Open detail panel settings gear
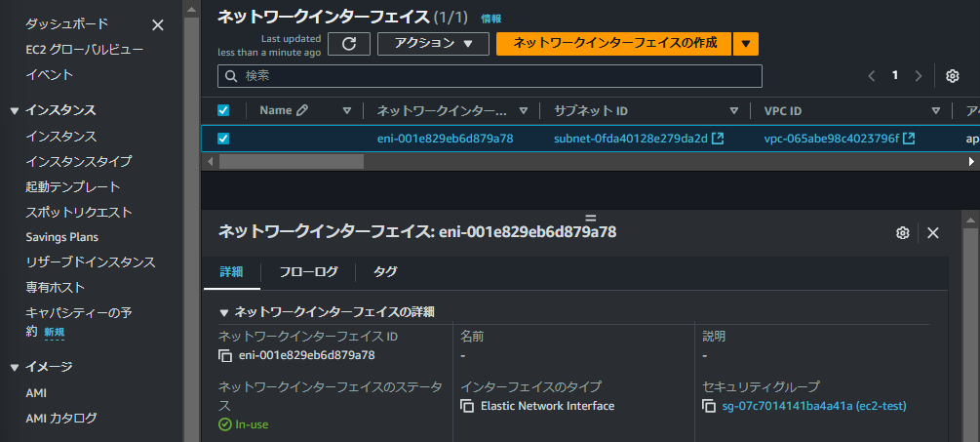Viewport: 980px width, 442px height. [902, 233]
